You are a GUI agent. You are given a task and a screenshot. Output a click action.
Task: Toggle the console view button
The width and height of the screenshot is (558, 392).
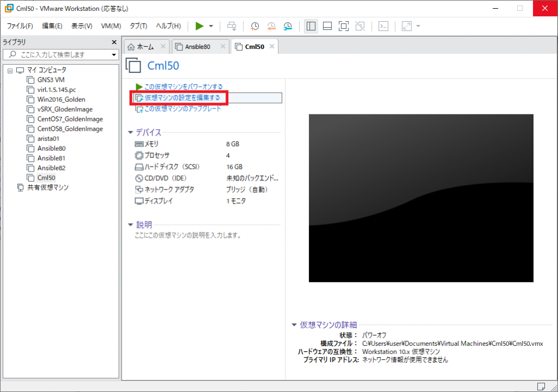383,26
